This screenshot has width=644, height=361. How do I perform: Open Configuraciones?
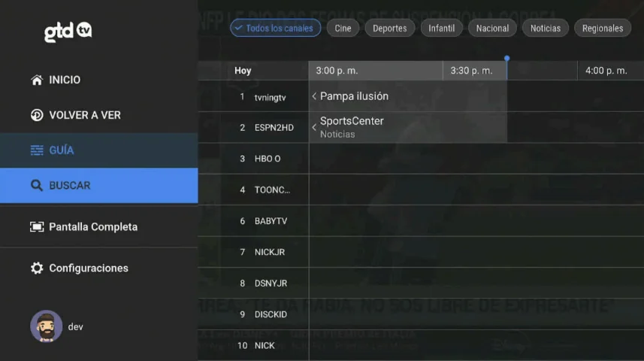[99, 268]
